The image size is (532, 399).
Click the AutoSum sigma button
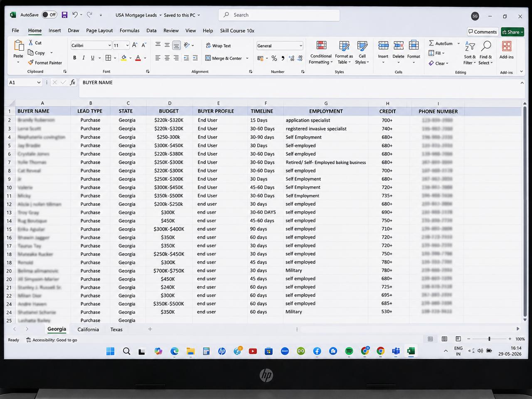click(x=441, y=43)
